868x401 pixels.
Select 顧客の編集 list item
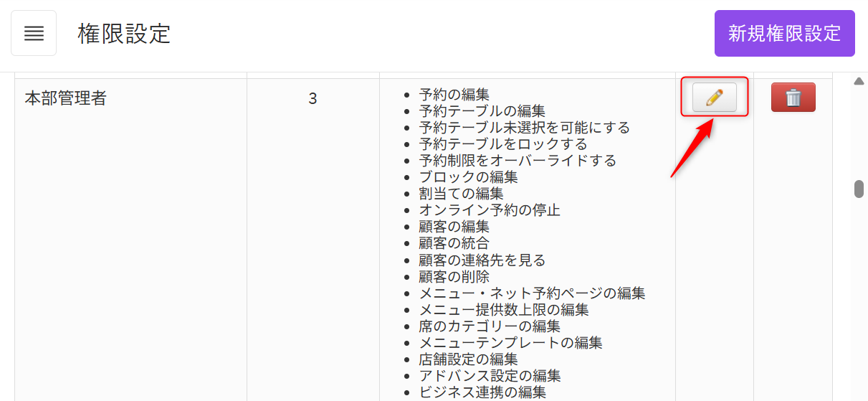pos(454,226)
